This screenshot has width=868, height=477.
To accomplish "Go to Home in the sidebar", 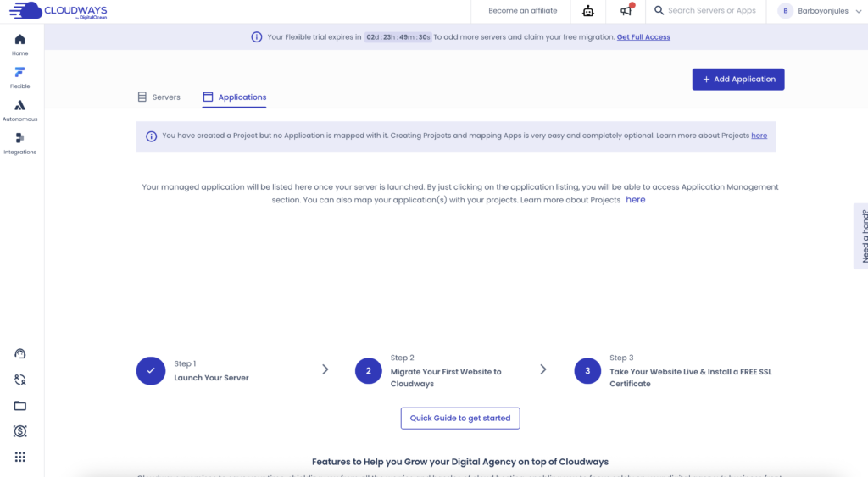I will point(19,44).
